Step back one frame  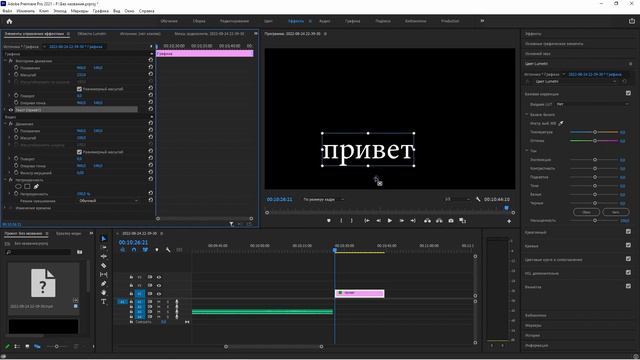click(378, 221)
